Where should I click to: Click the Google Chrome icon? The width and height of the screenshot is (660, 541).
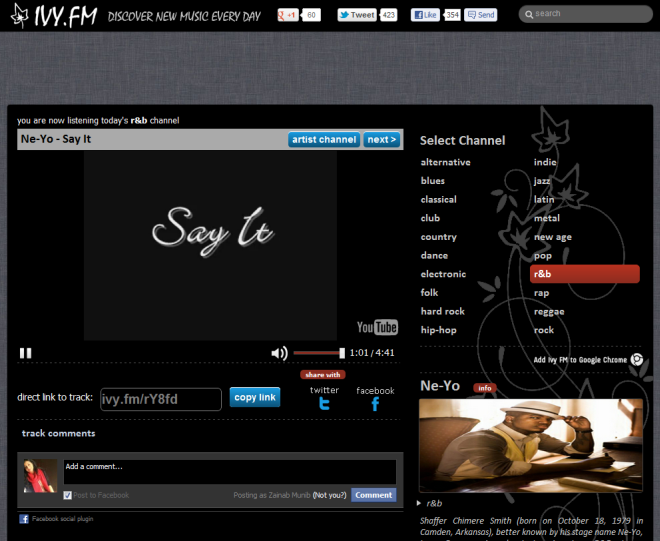[637, 359]
